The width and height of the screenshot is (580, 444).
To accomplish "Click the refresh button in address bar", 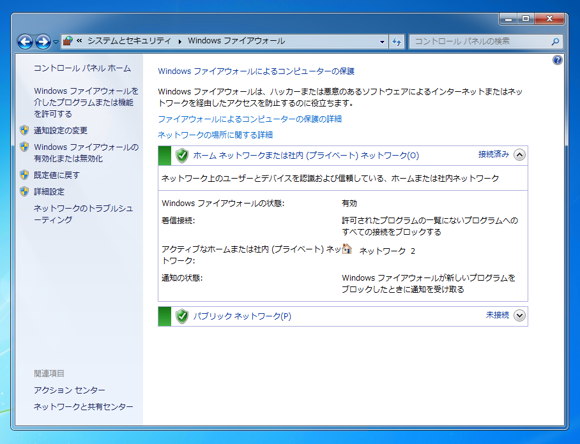I will coord(397,41).
